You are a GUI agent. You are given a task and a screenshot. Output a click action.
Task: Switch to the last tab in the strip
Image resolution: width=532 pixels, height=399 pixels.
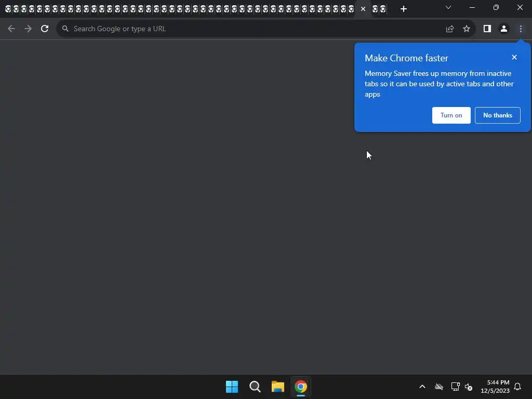(383, 9)
